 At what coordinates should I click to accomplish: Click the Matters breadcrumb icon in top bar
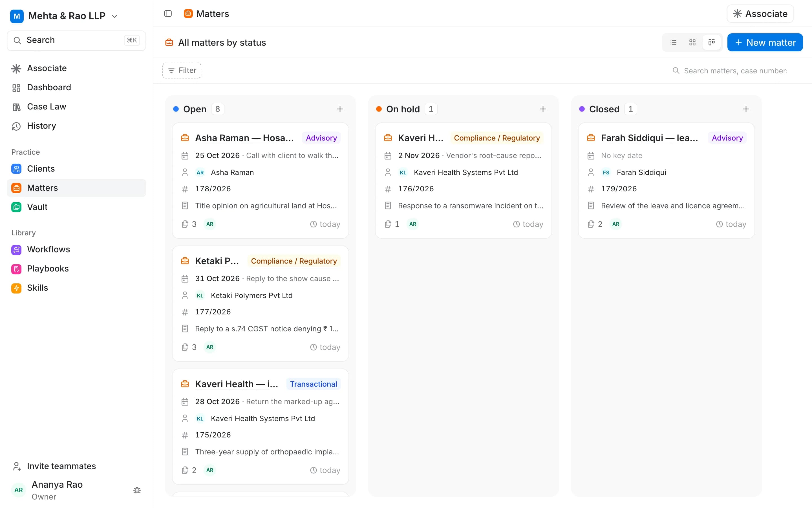[x=188, y=14]
